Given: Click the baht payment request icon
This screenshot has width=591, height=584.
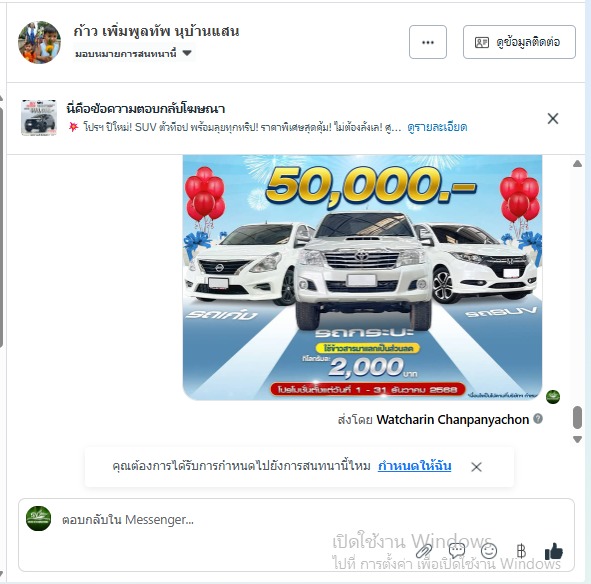Looking at the screenshot, I should pos(521,551).
